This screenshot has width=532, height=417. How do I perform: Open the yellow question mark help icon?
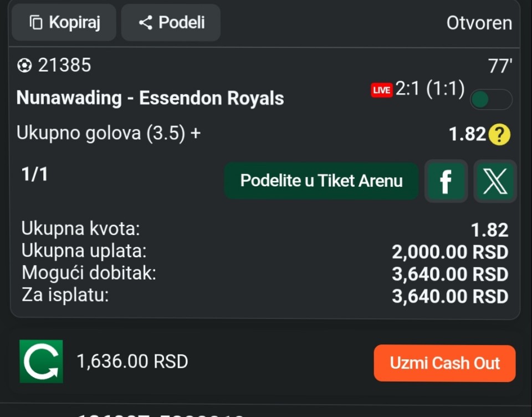[500, 135]
